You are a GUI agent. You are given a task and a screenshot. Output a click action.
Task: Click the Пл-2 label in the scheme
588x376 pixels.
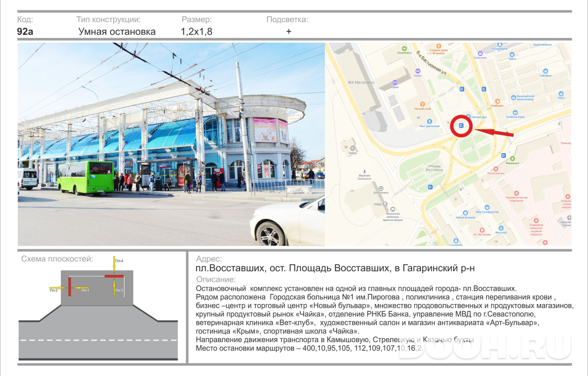[53, 291]
